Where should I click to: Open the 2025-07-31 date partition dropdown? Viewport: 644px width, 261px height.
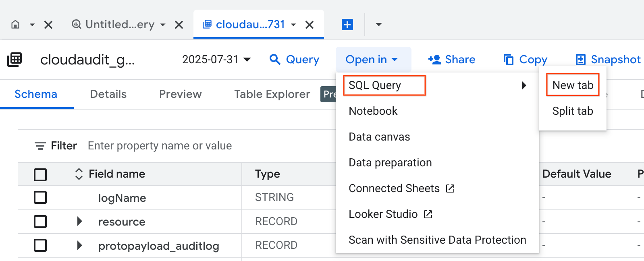click(x=216, y=60)
